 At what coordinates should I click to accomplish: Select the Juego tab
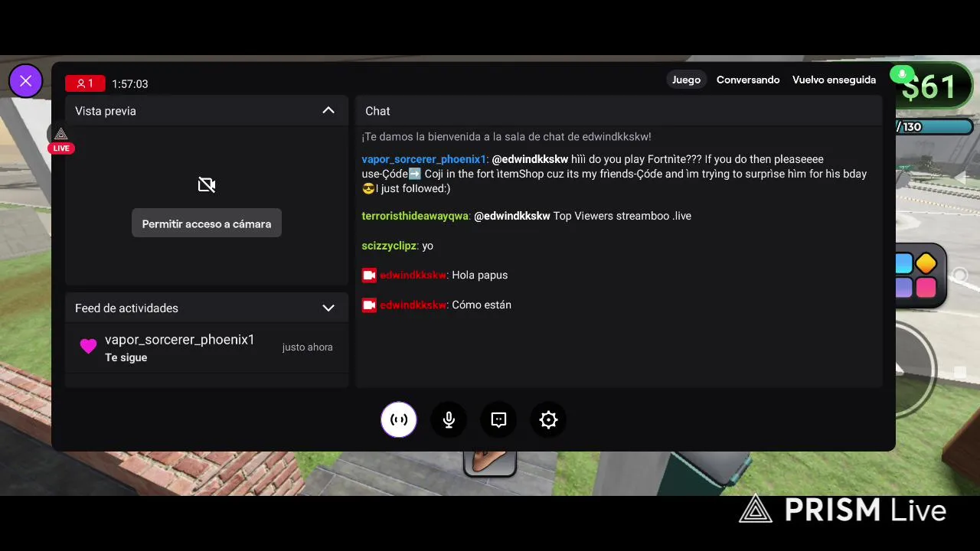(686, 80)
